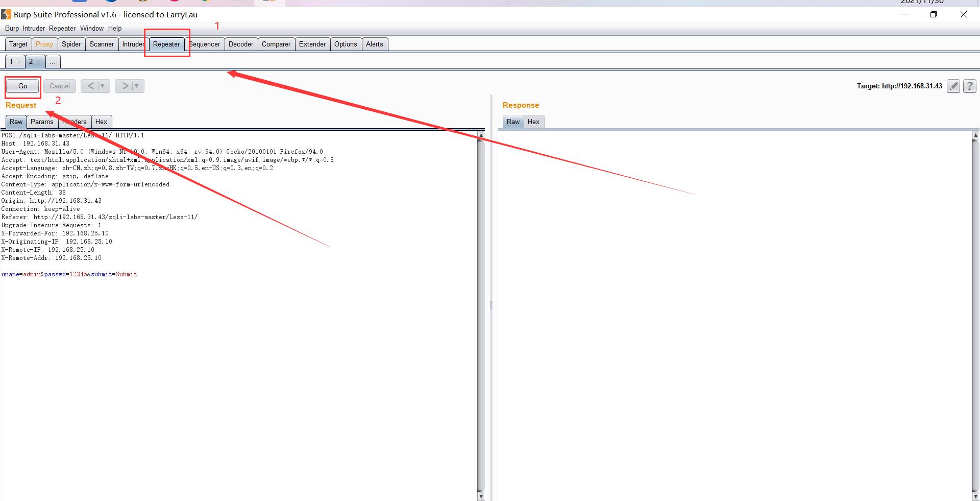Click the uname=admin&passwd body line
980x501 pixels.
coord(69,274)
